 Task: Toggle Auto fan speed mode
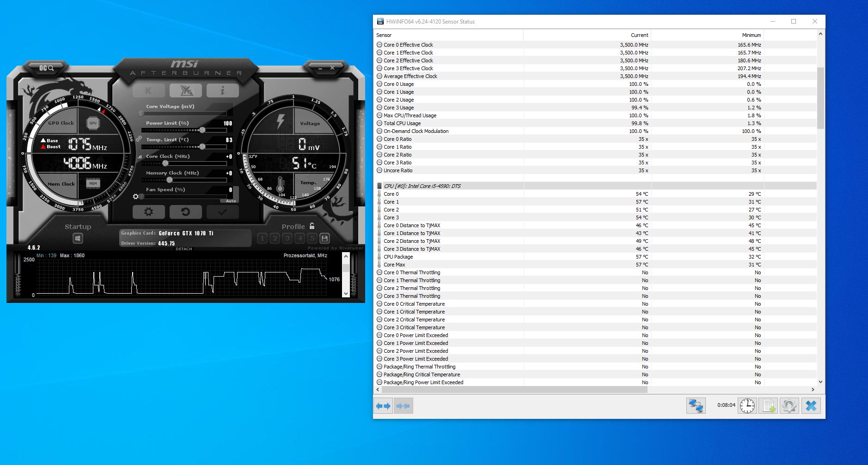click(x=231, y=201)
